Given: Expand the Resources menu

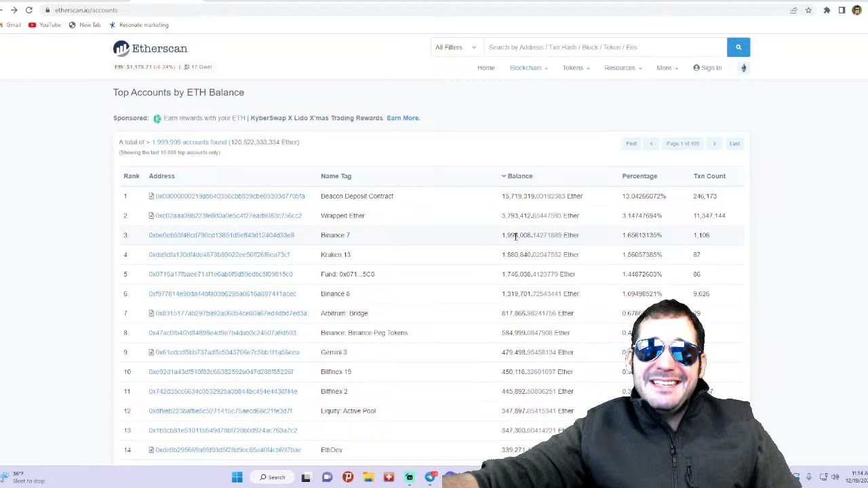Looking at the screenshot, I should coord(623,68).
